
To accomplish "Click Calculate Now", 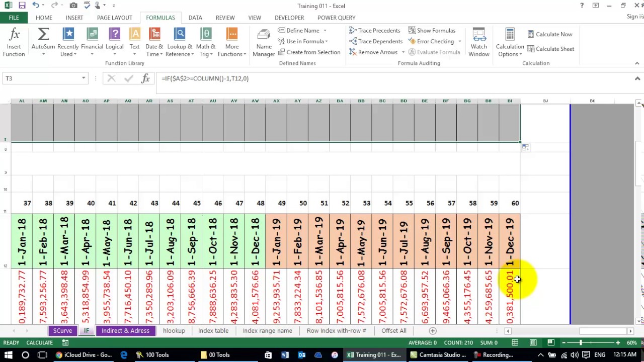I will (x=549, y=34).
